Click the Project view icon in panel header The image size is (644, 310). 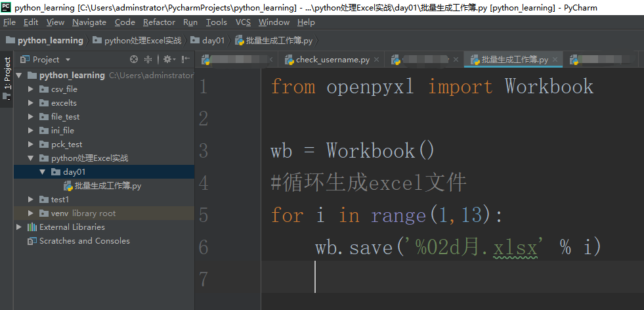pyautogui.click(x=25, y=60)
